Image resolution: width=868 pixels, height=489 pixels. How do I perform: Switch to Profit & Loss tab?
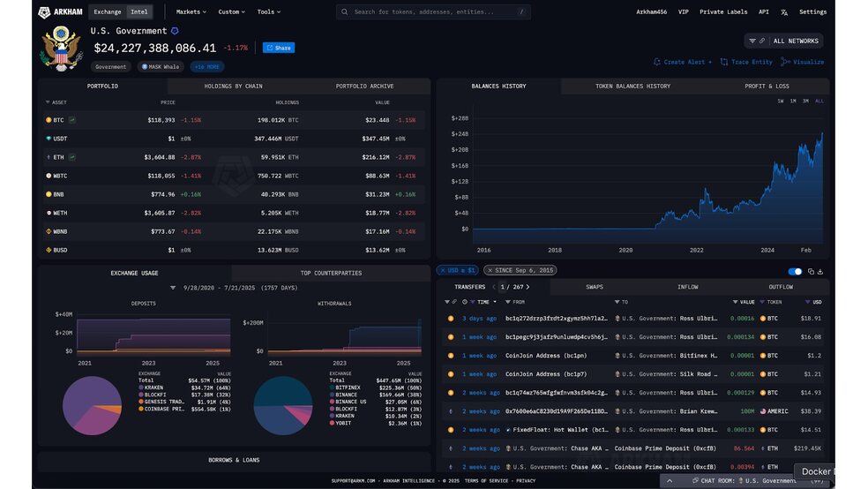click(x=767, y=87)
